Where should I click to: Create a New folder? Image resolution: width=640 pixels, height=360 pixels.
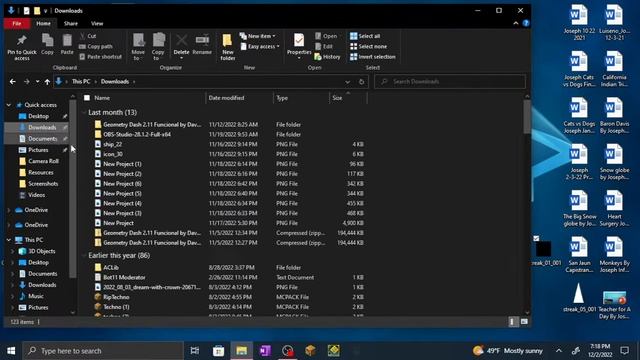click(x=227, y=47)
